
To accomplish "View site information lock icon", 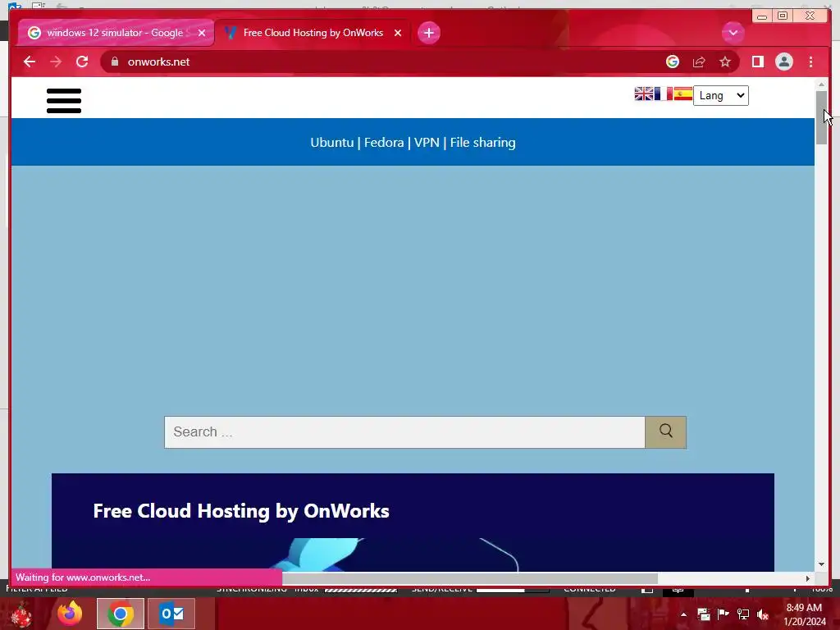I will (x=114, y=62).
